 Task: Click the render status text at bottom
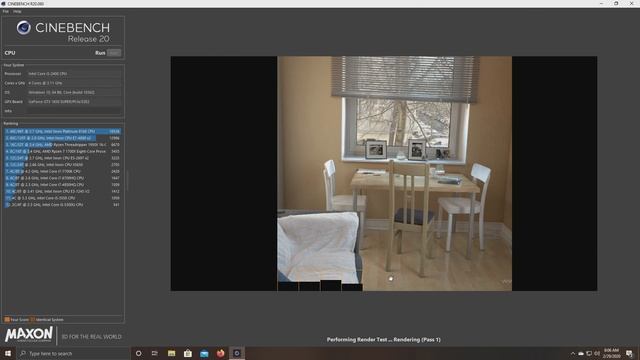tap(384, 340)
